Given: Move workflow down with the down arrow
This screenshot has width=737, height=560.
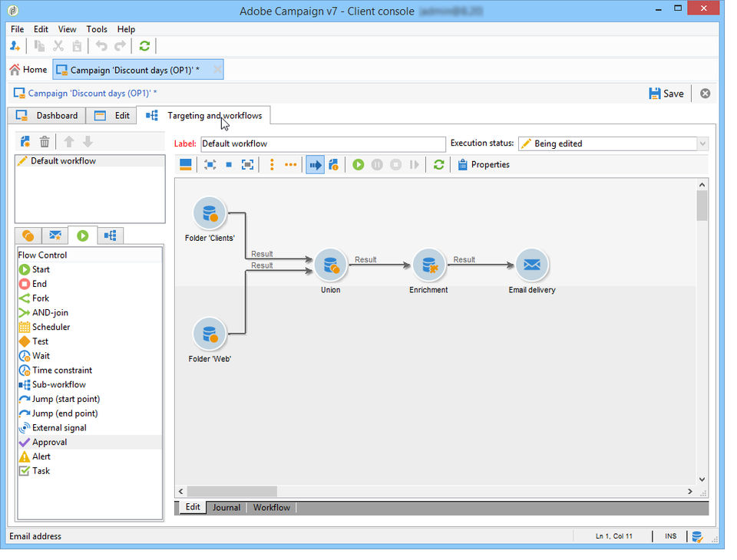Looking at the screenshot, I should 88,141.
